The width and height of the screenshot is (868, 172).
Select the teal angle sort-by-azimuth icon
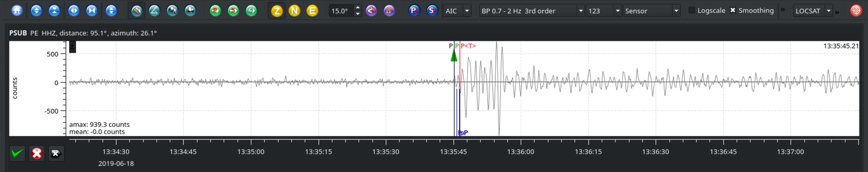point(154,11)
